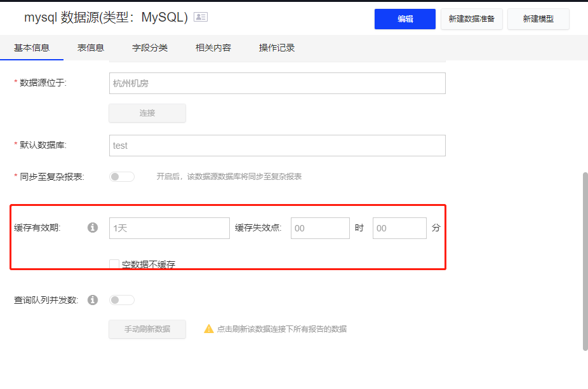
Task: Enable the 同步至复杂报表 switch
Action: point(121,176)
